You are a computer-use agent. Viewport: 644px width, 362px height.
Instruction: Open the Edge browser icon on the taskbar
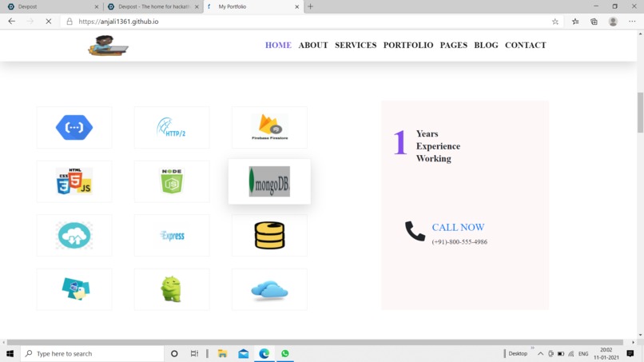(x=264, y=353)
